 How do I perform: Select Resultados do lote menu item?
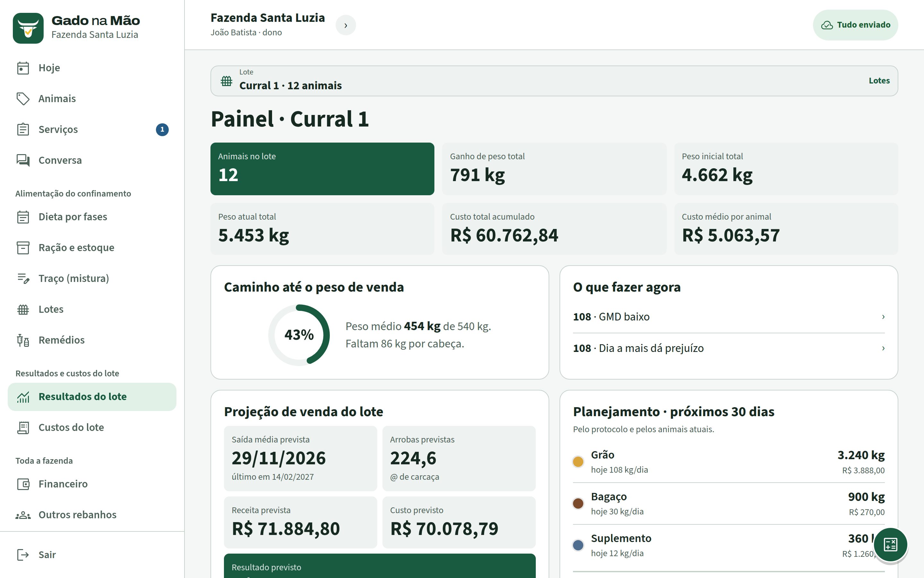click(92, 397)
